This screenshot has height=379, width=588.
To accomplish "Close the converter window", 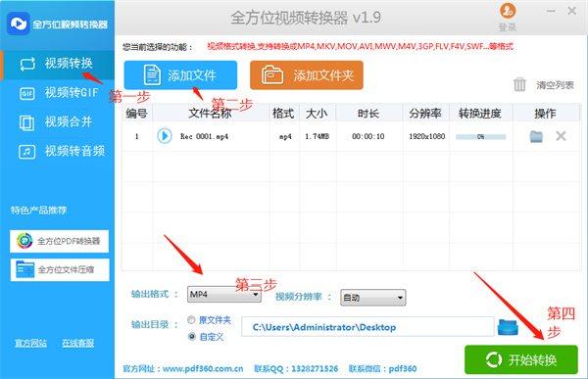I will point(572,11).
